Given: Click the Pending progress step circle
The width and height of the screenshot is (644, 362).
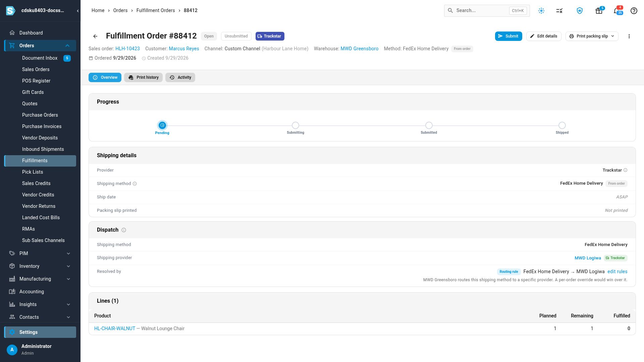Looking at the screenshot, I should tap(162, 125).
